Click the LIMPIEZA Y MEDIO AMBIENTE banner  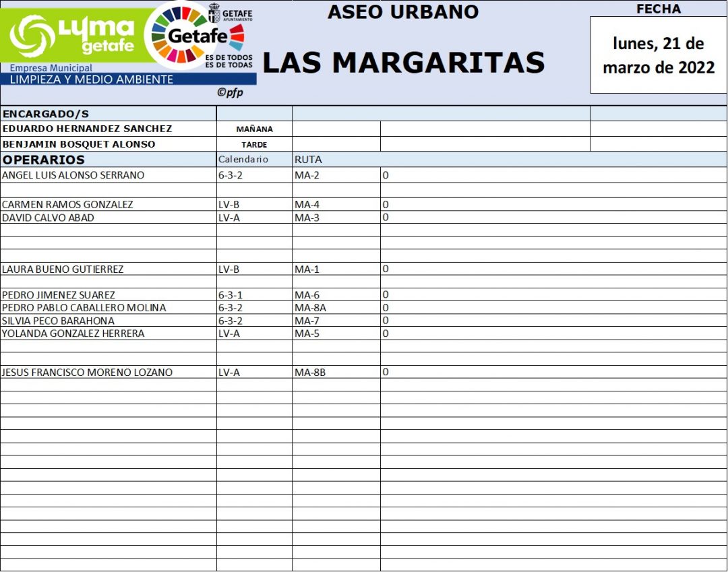click(x=91, y=80)
